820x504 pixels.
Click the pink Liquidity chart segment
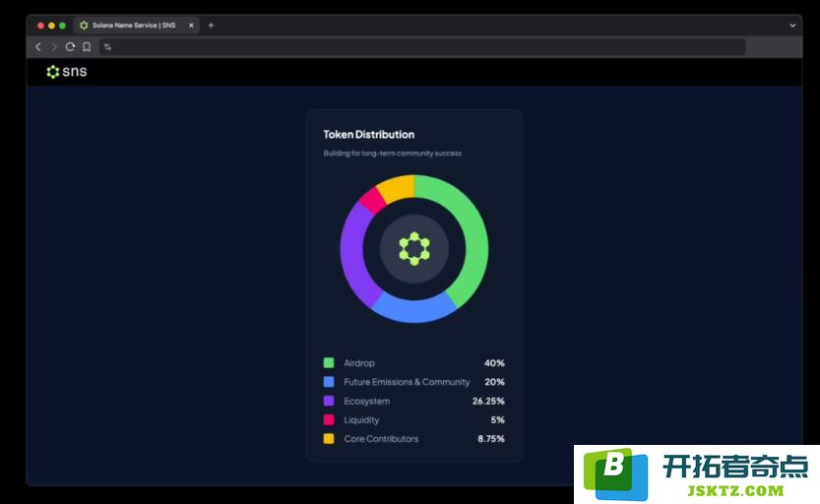(x=372, y=200)
